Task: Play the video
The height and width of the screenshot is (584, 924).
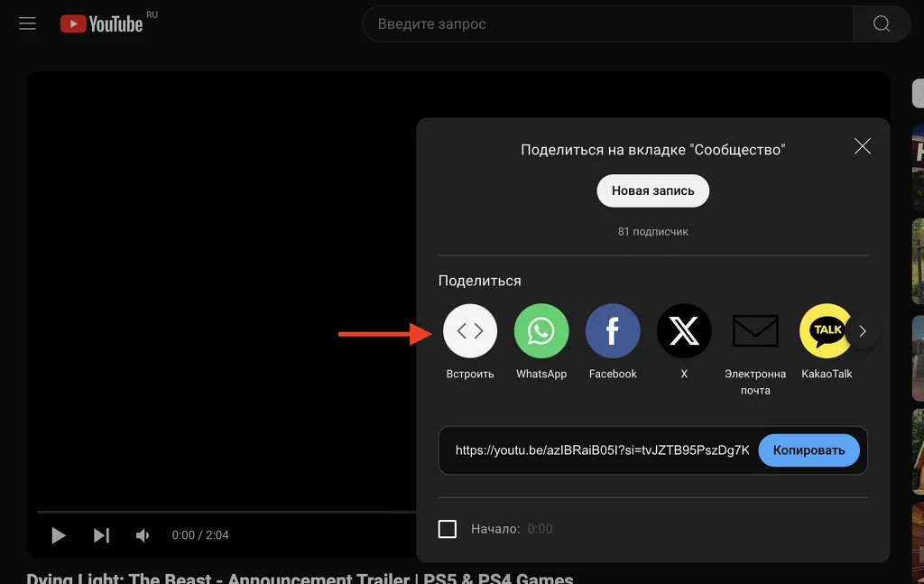Action: [x=59, y=535]
